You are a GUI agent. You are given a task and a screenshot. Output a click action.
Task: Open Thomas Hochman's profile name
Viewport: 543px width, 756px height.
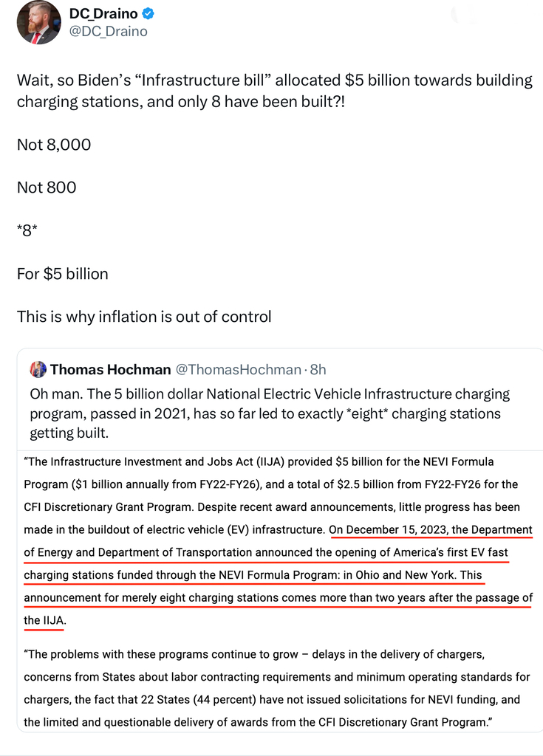pyautogui.click(x=111, y=369)
